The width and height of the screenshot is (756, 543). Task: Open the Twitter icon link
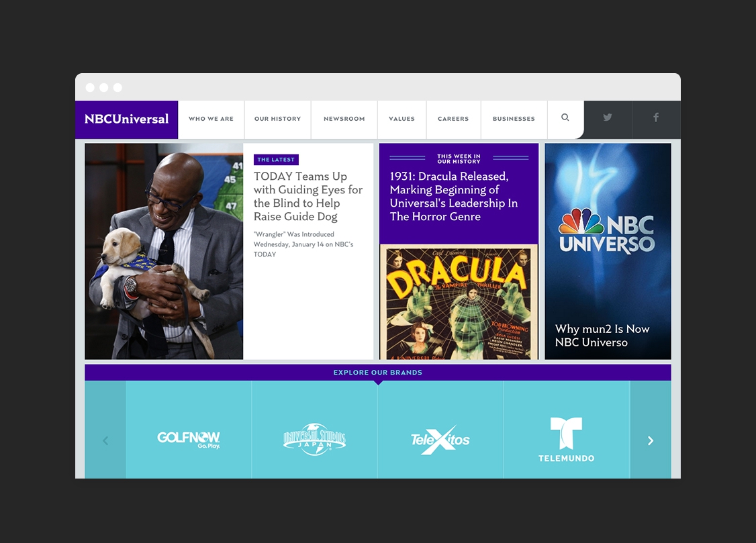point(608,118)
